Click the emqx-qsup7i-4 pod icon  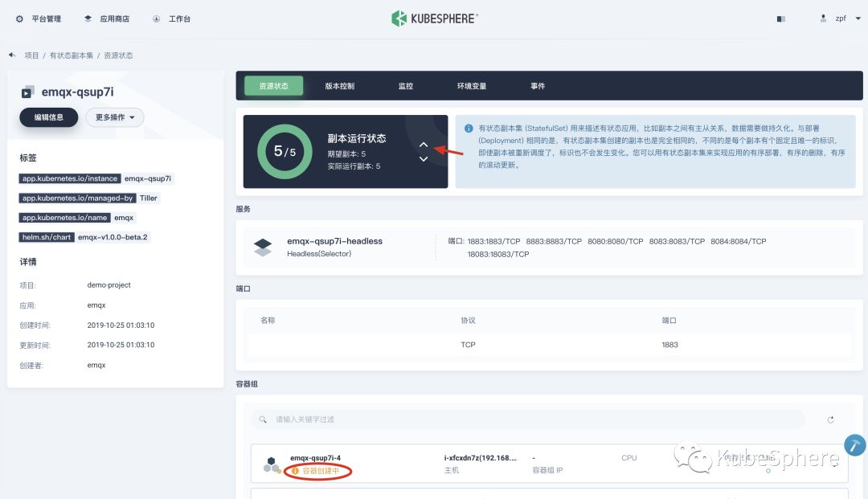pyautogui.click(x=272, y=464)
